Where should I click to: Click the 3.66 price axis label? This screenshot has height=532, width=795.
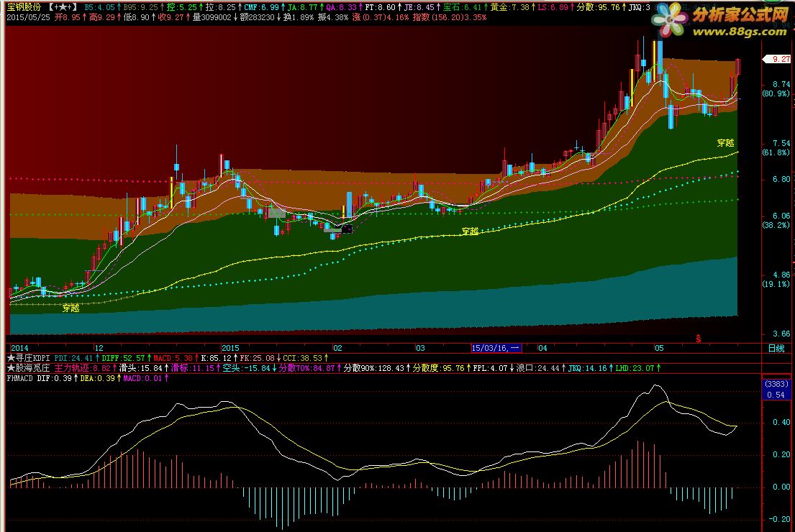(x=781, y=334)
